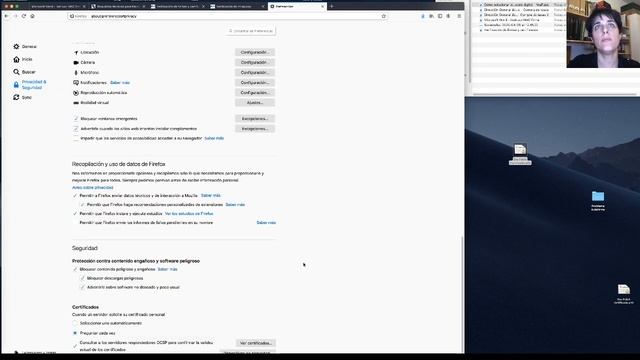Click Saber más next to Notificaciones
This screenshot has width=640, height=360.
click(x=120, y=82)
